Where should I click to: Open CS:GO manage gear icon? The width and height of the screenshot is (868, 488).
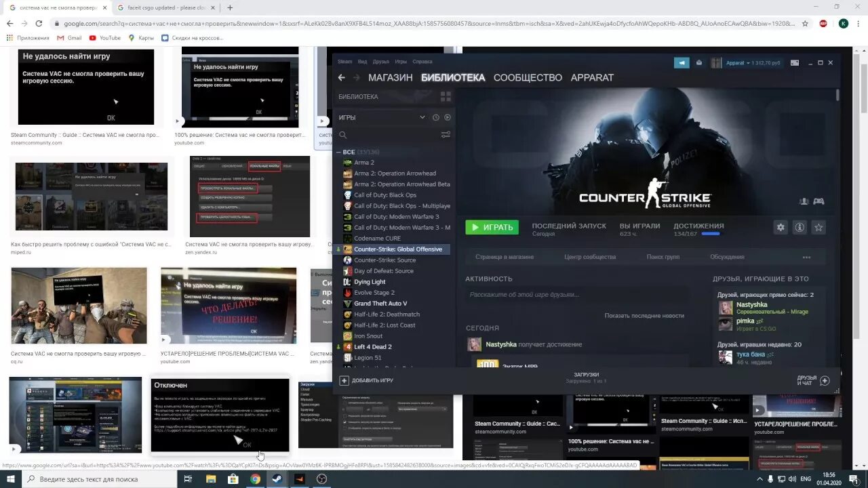[781, 228]
